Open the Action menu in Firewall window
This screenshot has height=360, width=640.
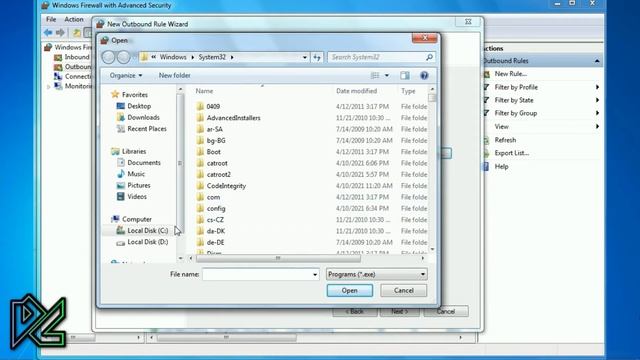click(74, 20)
